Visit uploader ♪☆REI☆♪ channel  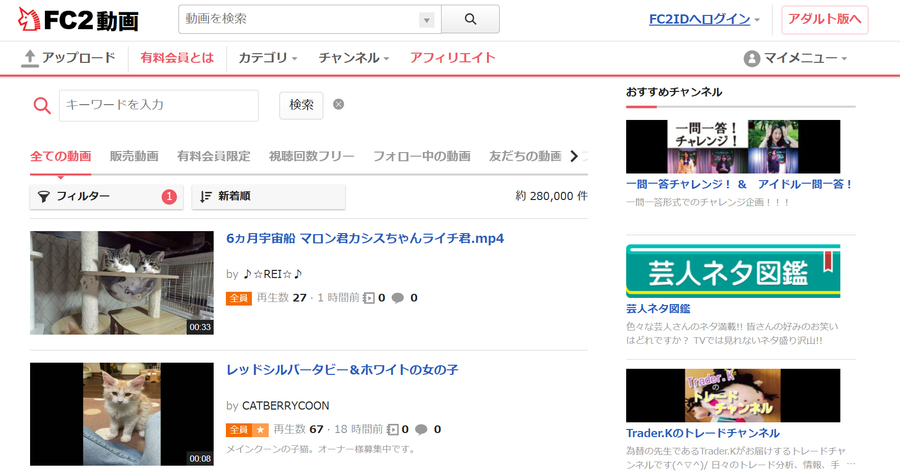click(x=271, y=274)
